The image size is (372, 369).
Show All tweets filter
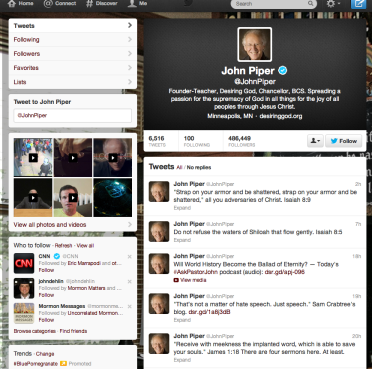coord(179,167)
